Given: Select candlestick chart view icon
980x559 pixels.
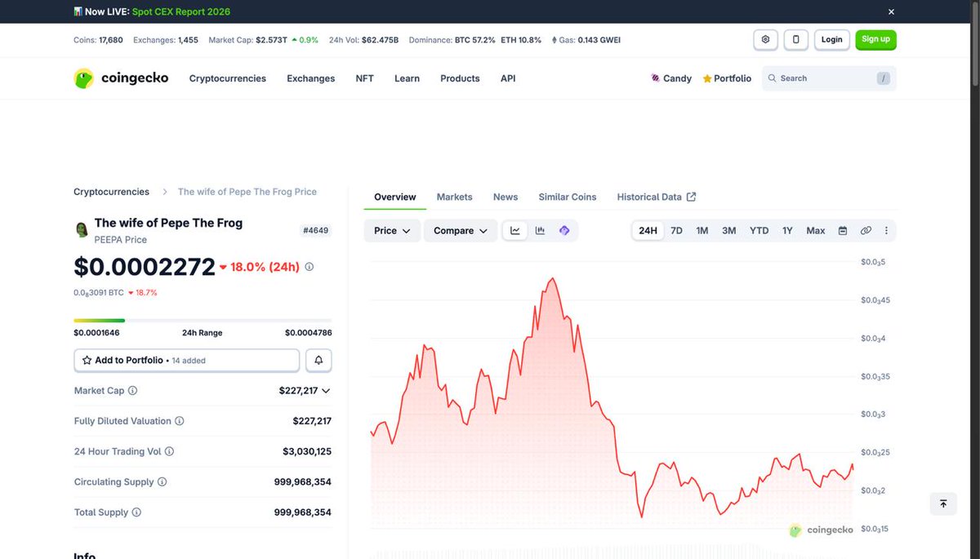Looking at the screenshot, I should point(540,231).
